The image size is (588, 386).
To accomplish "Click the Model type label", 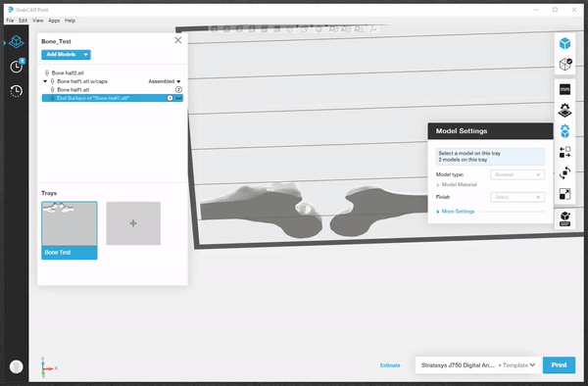I will [450, 174].
